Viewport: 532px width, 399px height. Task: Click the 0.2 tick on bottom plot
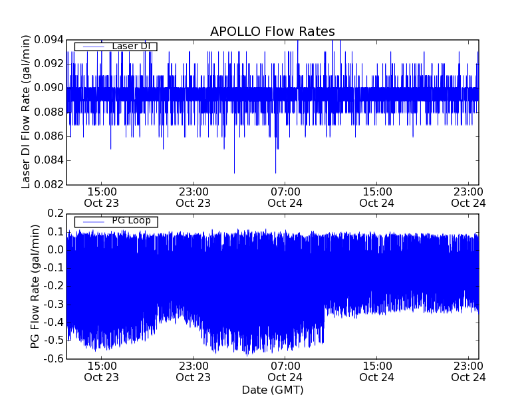[x=54, y=213]
